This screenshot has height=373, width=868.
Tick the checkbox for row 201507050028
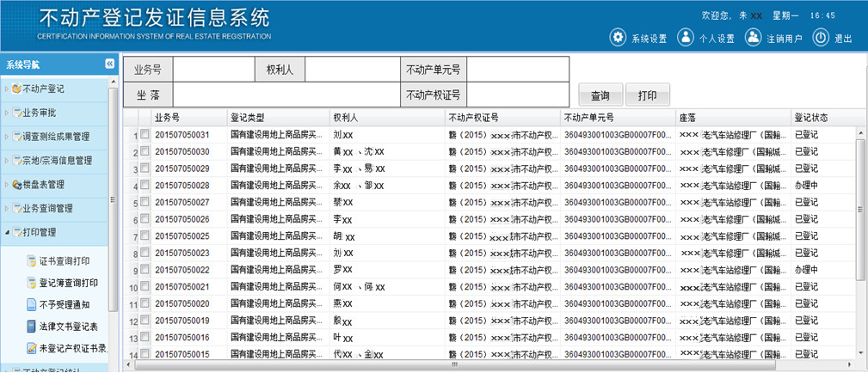pos(145,186)
